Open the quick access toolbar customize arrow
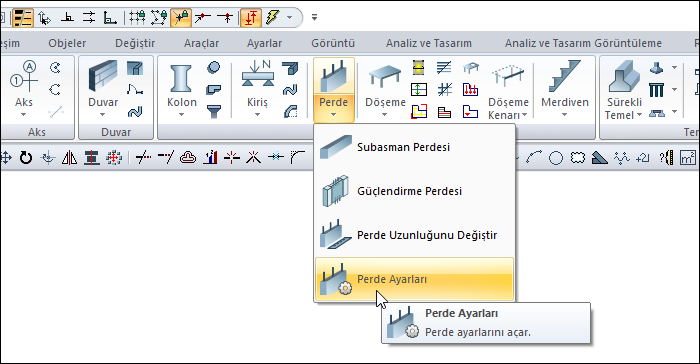 coord(314,18)
